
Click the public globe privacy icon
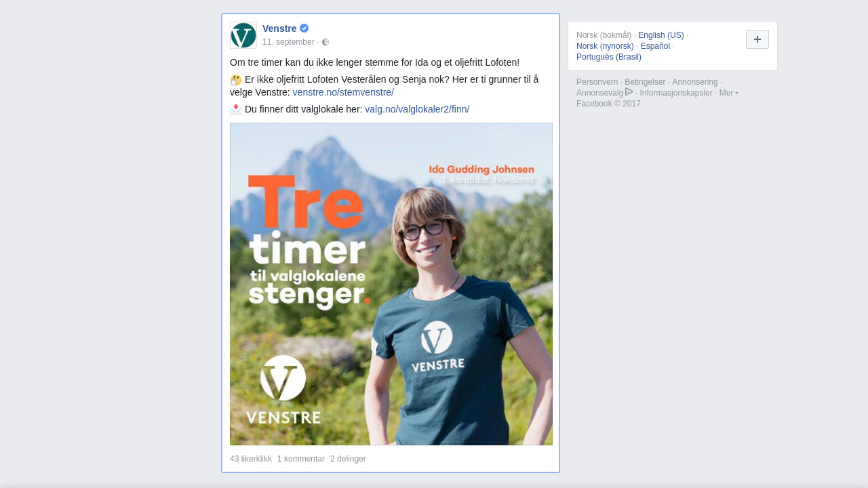pos(325,42)
